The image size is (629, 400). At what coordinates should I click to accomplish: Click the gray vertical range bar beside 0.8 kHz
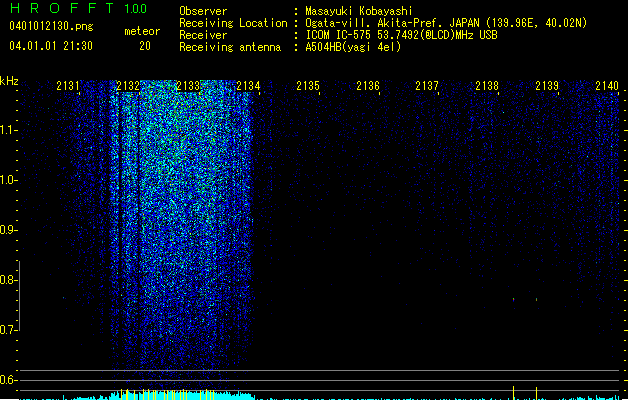pos(19,296)
